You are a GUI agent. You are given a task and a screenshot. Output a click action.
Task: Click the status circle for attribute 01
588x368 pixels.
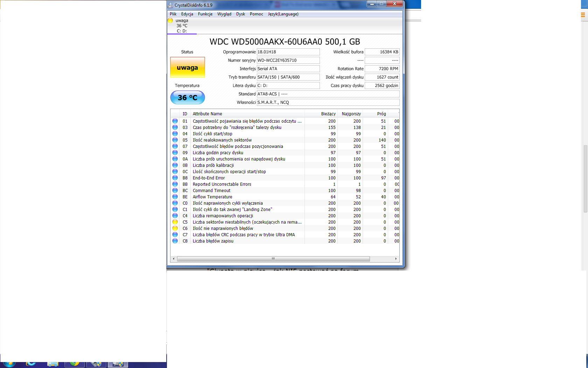(x=175, y=121)
